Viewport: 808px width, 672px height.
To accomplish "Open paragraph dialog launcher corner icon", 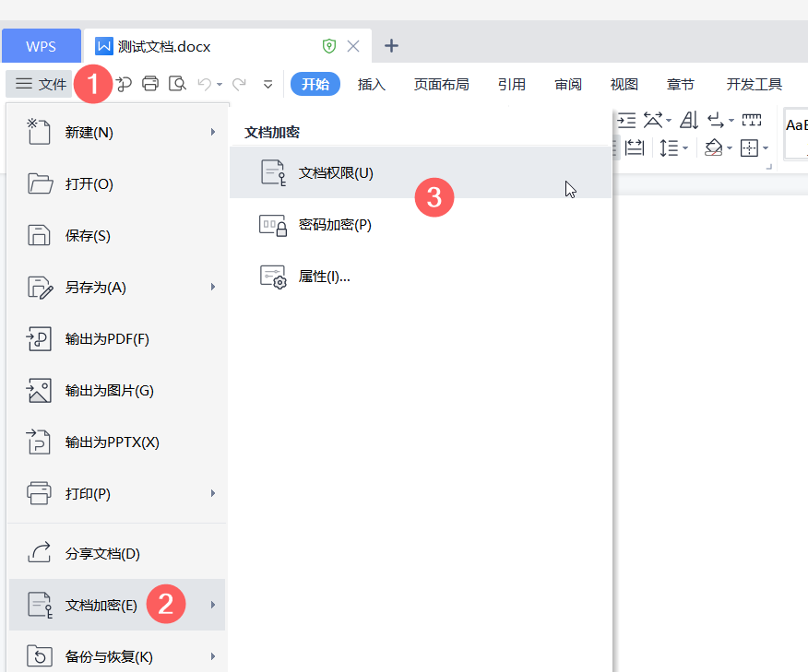I will coord(769,167).
